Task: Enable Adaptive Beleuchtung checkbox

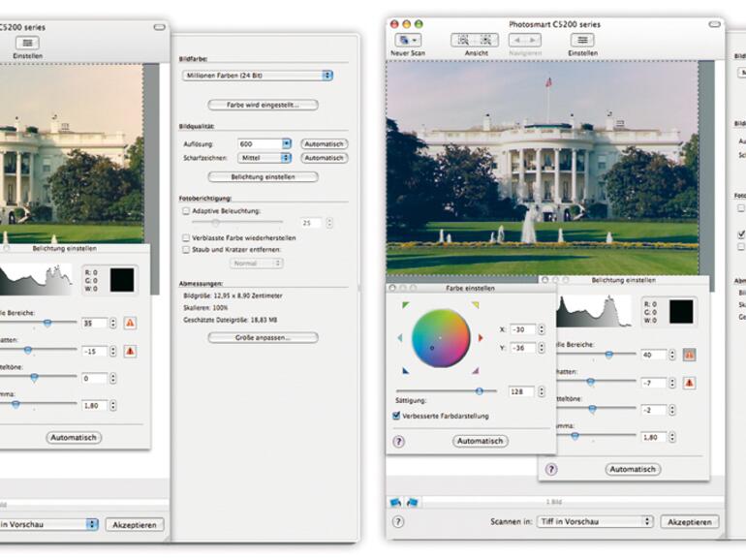Action: pos(186,210)
